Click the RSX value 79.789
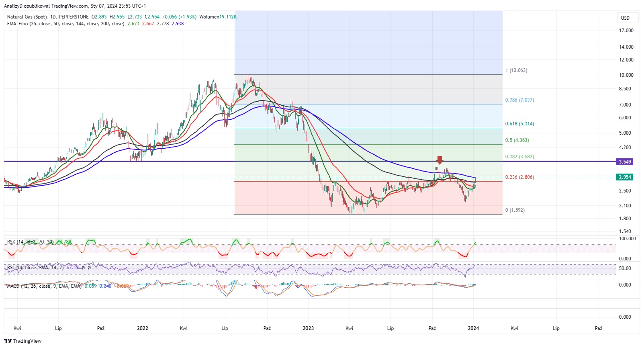 pyautogui.click(x=63, y=242)
